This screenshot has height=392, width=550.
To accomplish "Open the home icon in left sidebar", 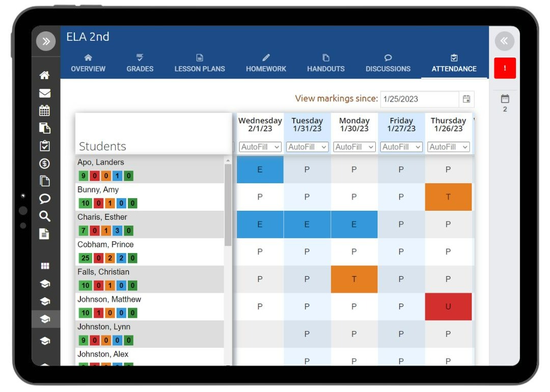I will (44, 75).
